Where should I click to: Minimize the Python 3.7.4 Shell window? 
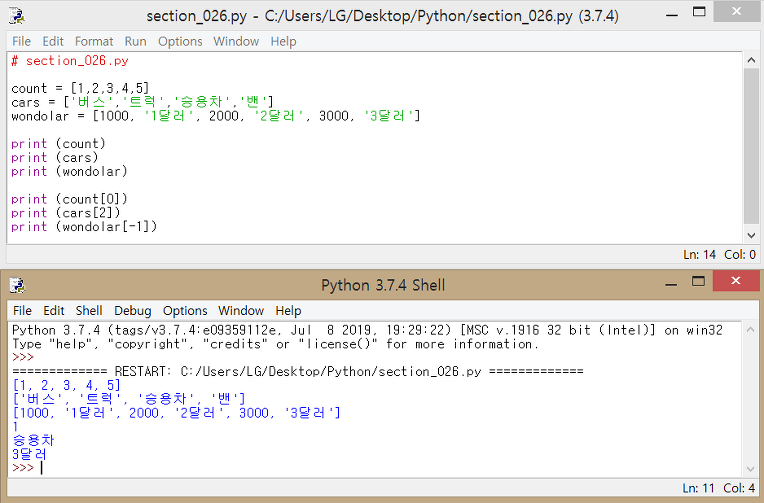click(x=671, y=284)
